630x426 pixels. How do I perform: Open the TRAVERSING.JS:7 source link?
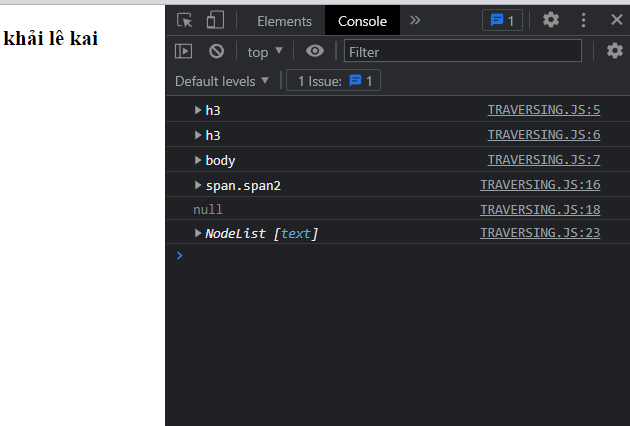(x=544, y=160)
